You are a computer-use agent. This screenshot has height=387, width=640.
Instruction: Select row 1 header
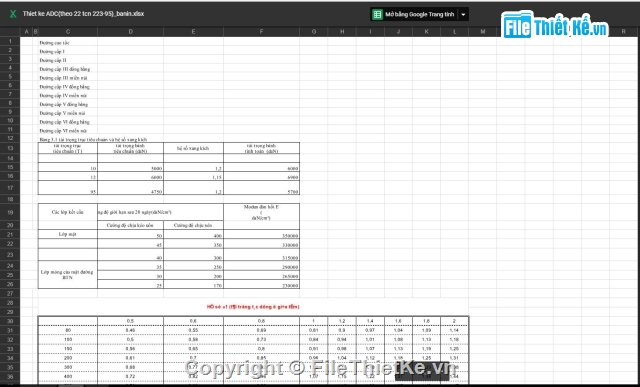10,41
